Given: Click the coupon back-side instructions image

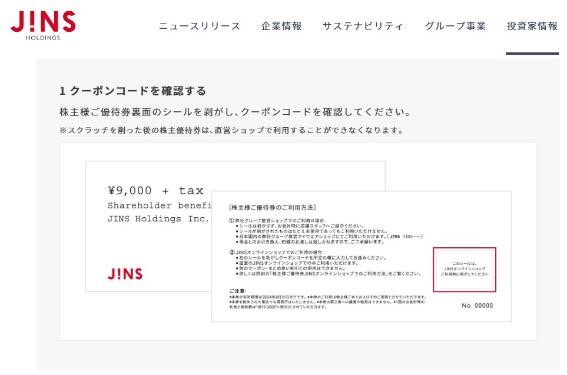Looking at the screenshot, I should 361,256.
